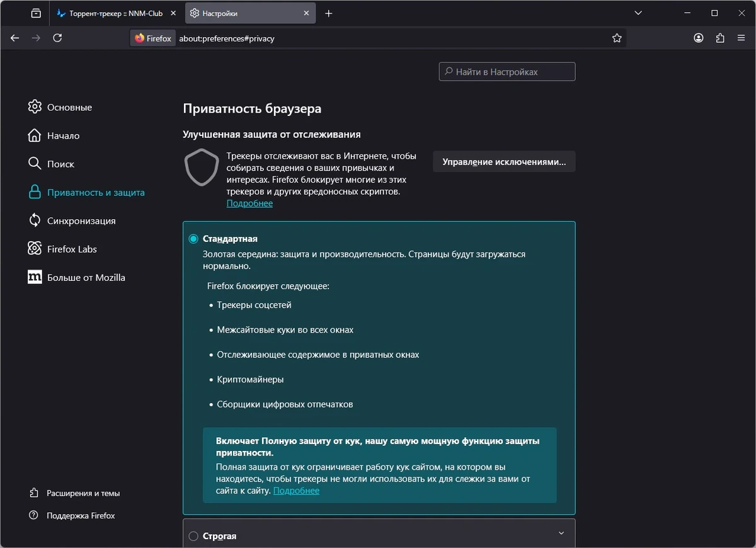The width and height of the screenshot is (756, 548).
Task: Click the house icon beside Начало
Action: pos(35,135)
